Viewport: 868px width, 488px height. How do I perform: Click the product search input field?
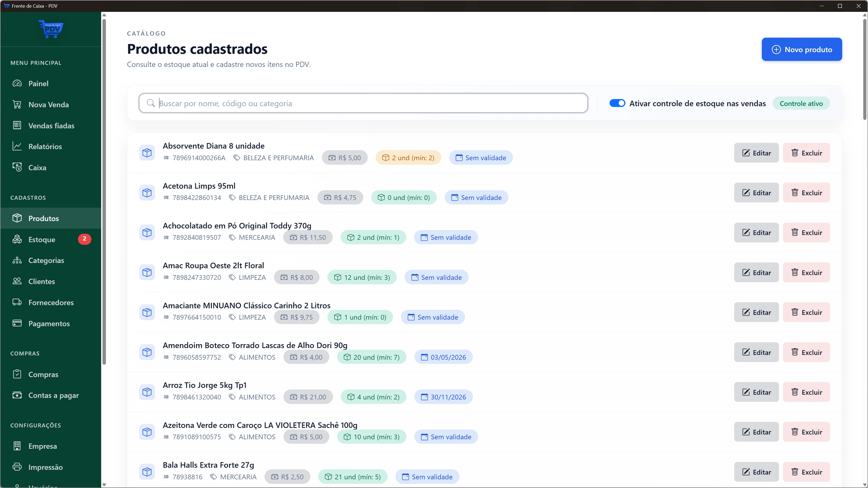click(371, 103)
